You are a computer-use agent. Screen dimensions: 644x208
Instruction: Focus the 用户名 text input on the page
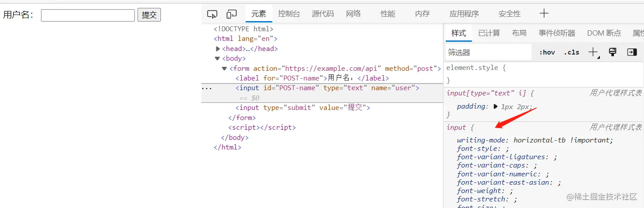coord(88,15)
